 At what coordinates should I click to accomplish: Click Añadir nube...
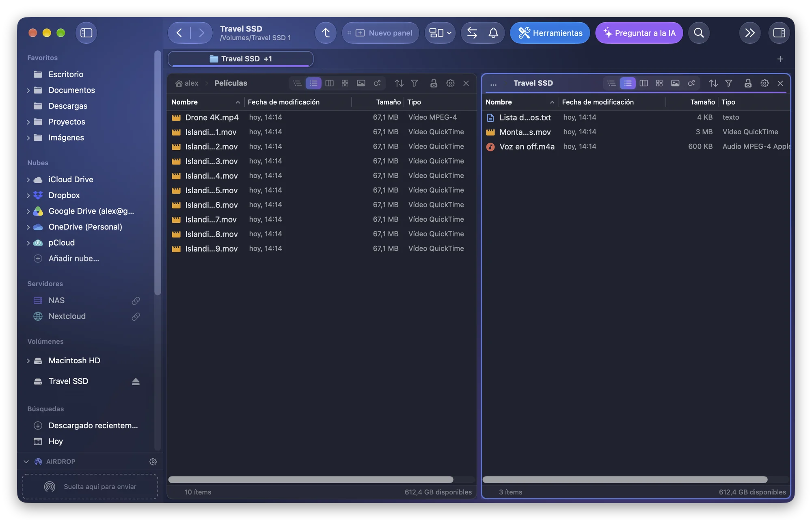click(x=73, y=259)
